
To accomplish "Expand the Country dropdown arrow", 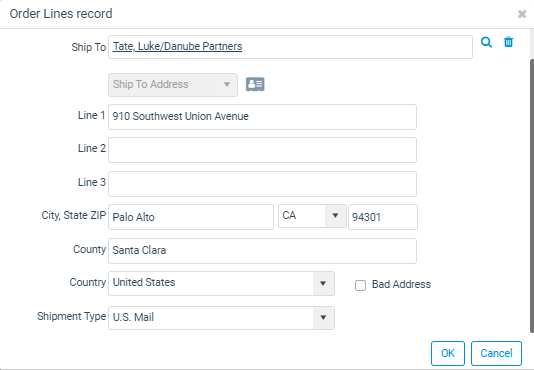I will tap(323, 283).
